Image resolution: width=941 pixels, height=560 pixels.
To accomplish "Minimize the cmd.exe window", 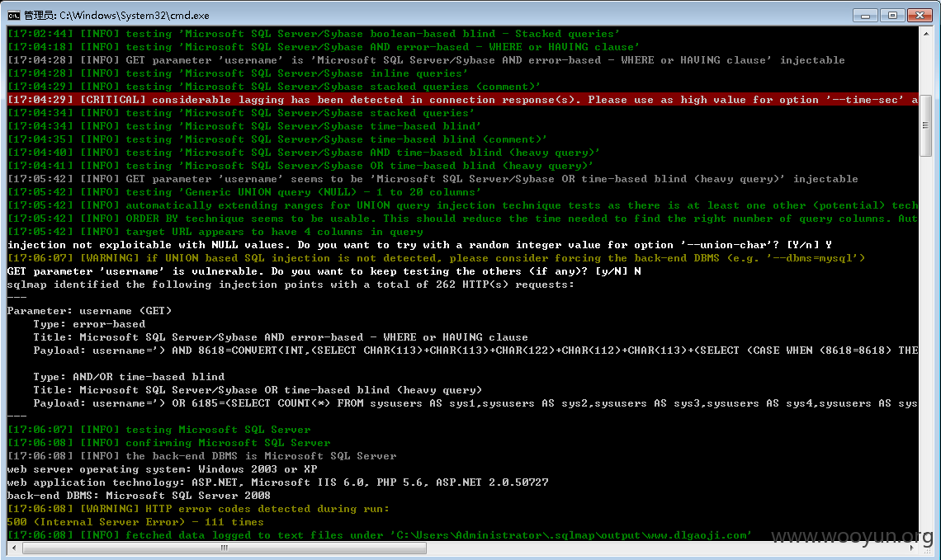I will point(865,16).
